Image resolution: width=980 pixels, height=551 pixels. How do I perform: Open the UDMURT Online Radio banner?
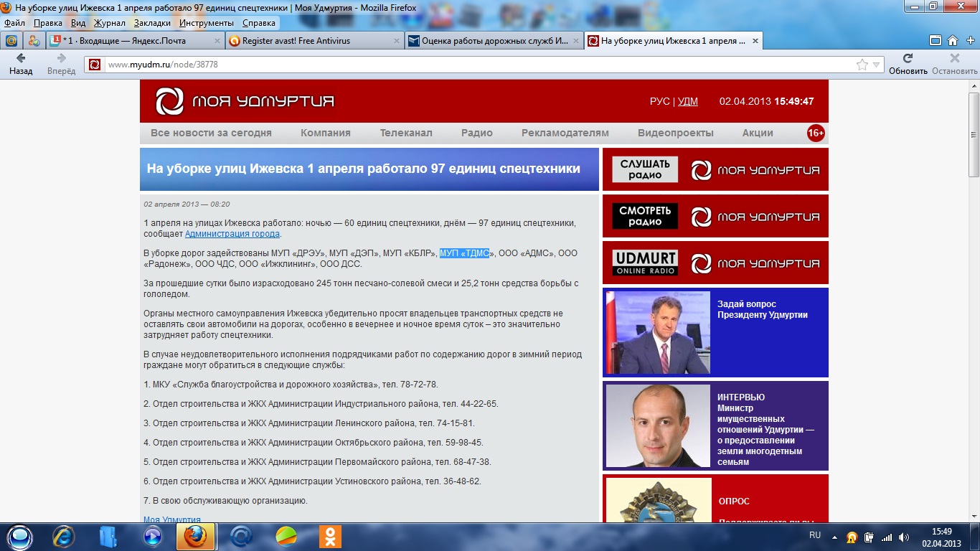point(715,263)
